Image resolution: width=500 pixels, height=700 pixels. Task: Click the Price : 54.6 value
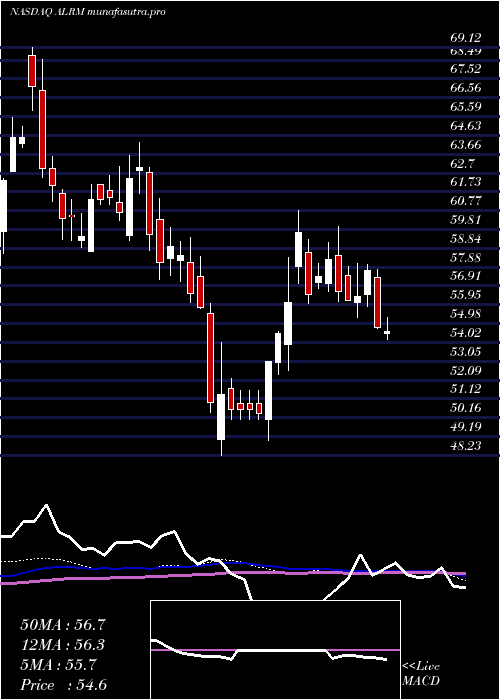63,685
